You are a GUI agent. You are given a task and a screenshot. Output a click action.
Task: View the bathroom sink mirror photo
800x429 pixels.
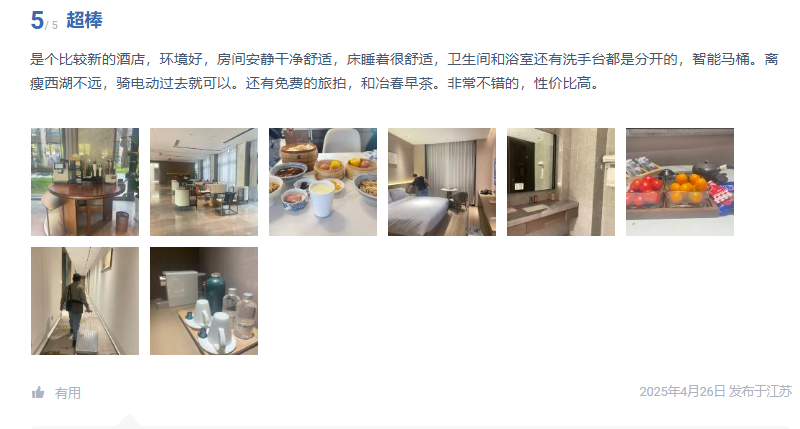click(561, 182)
